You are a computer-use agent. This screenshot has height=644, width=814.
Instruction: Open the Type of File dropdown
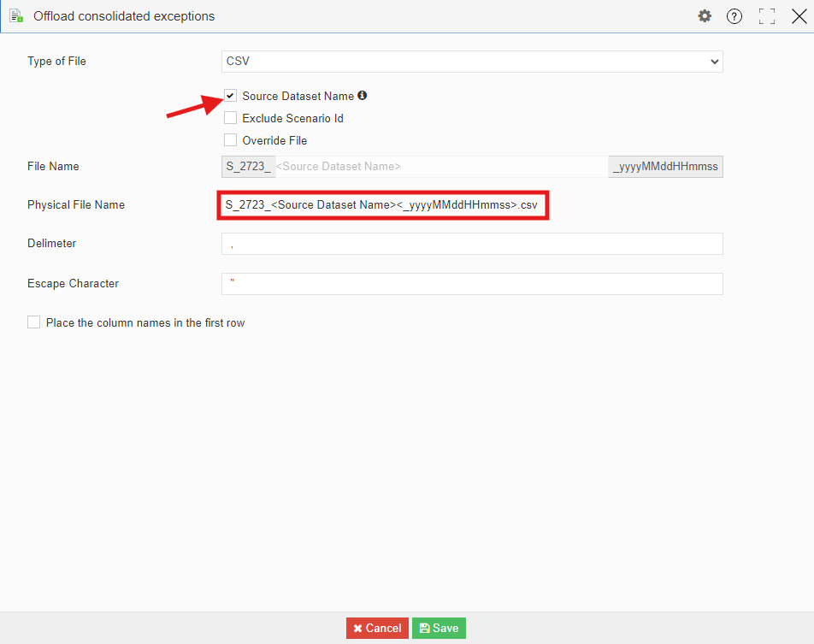(x=472, y=62)
